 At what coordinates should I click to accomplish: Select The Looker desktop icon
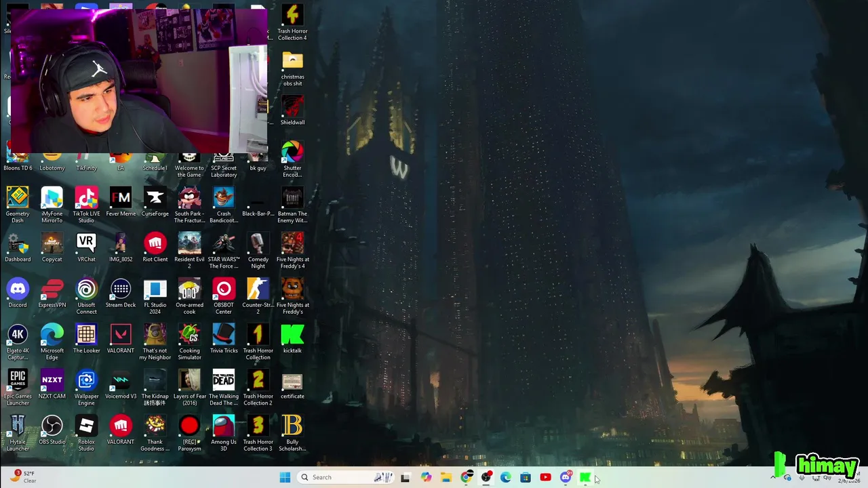coord(86,339)
